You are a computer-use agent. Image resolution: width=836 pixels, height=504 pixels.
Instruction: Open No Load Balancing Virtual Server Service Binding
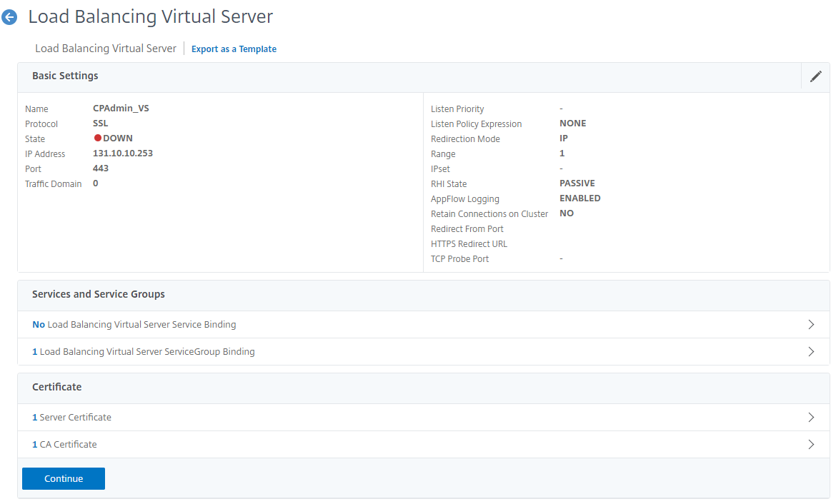point(134,325)
